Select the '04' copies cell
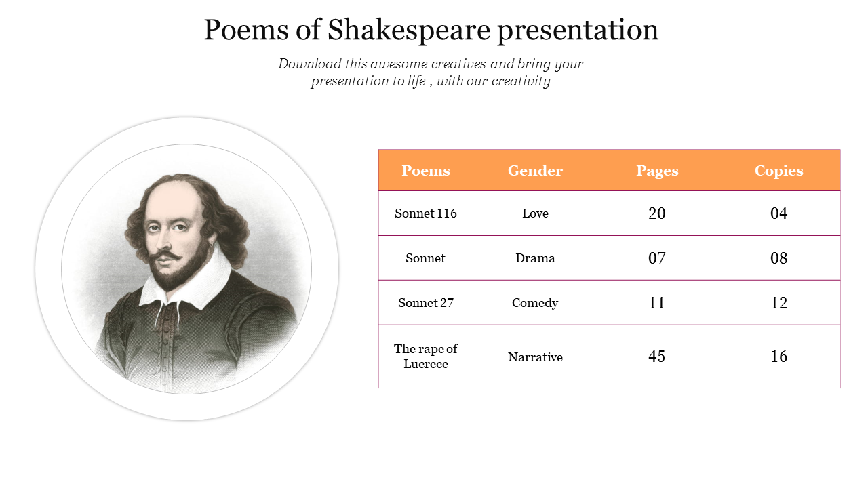Image resolution: width=868 pixels, height=488 pixels. [x=778, y=213]
